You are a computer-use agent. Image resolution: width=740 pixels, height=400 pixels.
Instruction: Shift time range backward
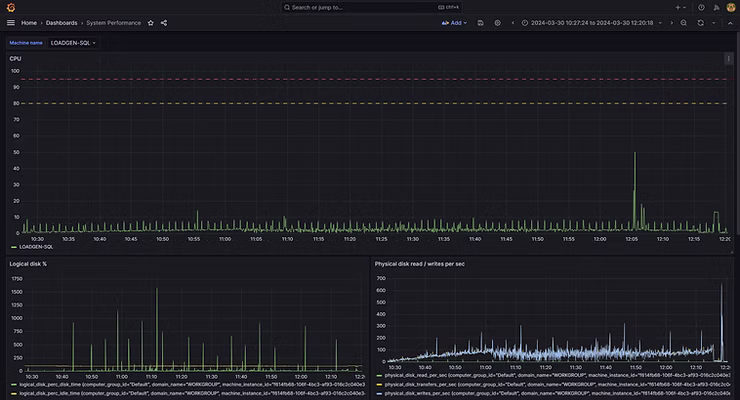[x=513, y=23]
